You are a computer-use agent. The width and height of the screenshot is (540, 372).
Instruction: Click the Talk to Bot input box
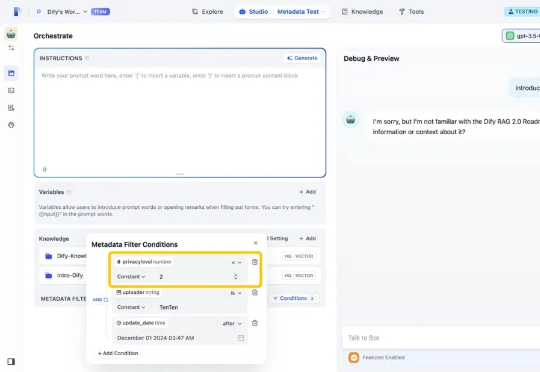tap(441, 338)
